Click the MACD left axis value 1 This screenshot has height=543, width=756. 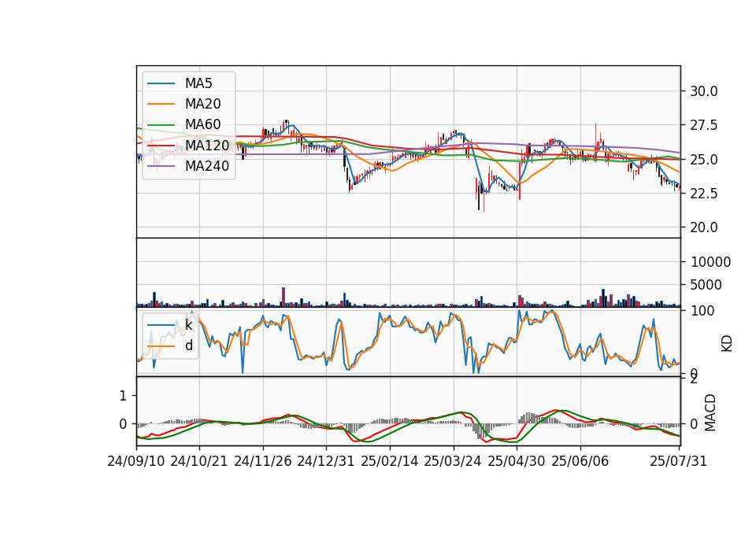coord(123,396)
